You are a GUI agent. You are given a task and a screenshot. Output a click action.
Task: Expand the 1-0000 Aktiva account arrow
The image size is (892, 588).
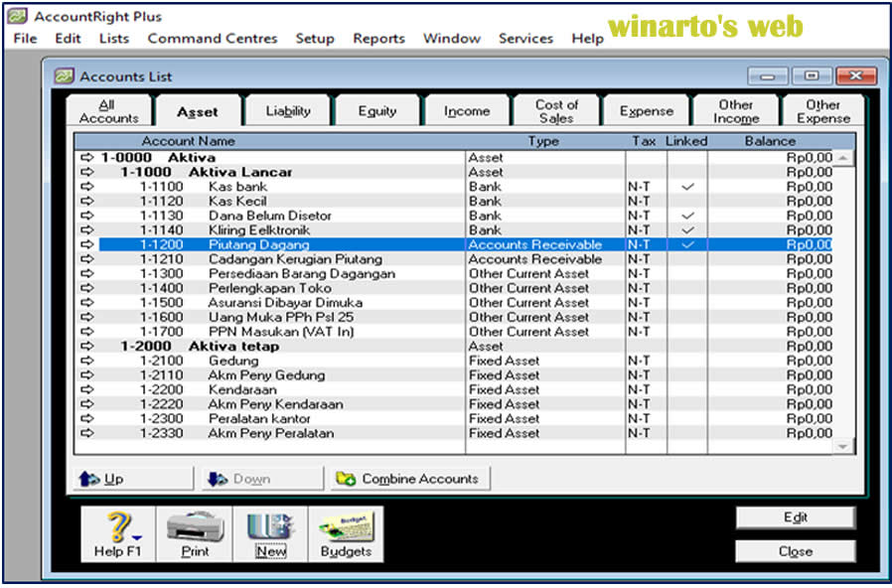pos(85,157)
